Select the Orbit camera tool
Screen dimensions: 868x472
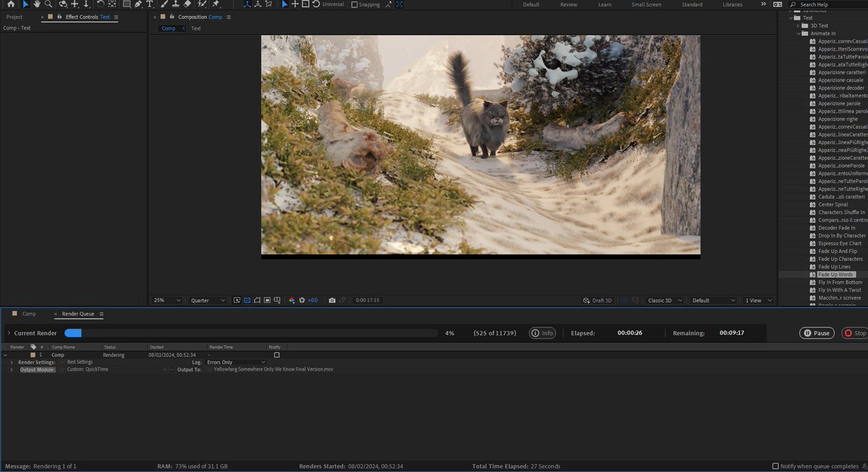pyautogui.click(x=63, y=4)
